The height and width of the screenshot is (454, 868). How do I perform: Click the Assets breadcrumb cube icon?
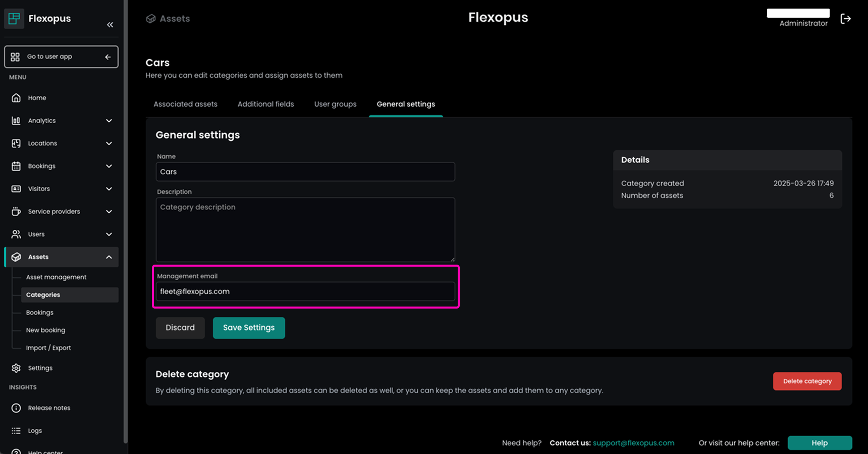[151, 19]
